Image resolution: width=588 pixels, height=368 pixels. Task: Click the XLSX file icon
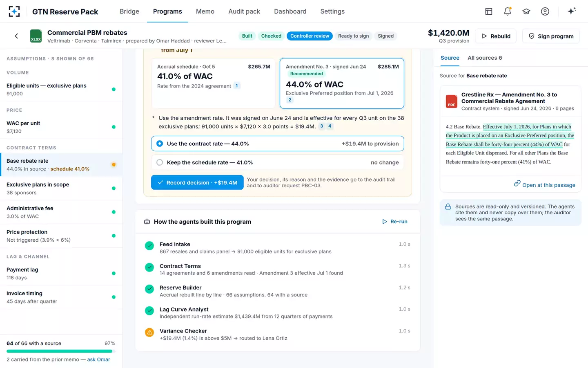pos(36,36)
